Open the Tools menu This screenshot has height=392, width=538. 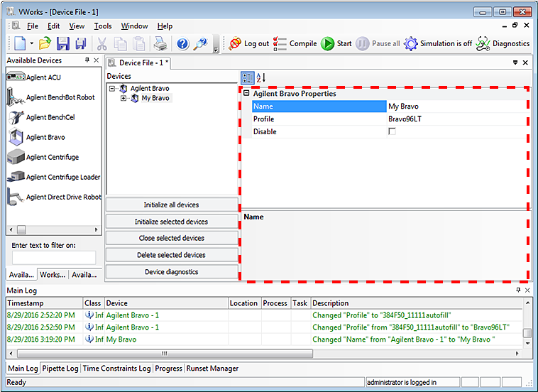click(102, 26)
